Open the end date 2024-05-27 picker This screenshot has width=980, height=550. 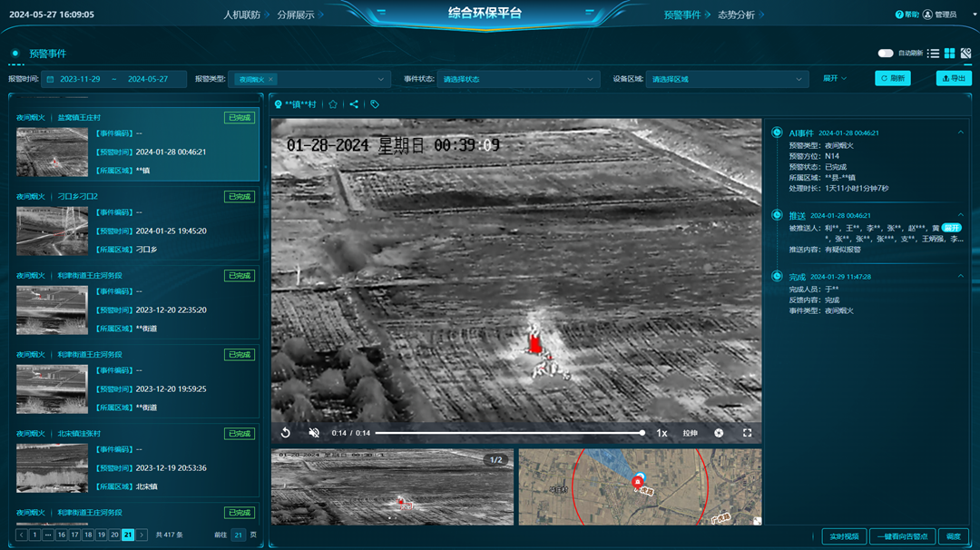(x=148, y=79)
